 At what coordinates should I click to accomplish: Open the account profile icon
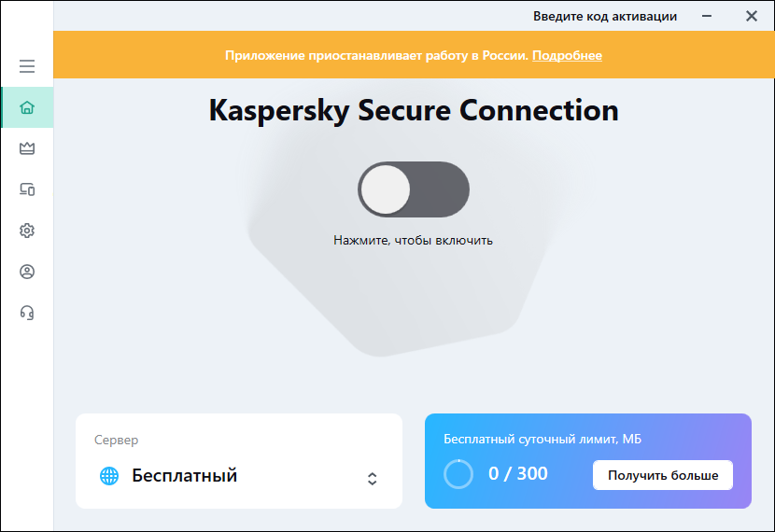(27, 272)
